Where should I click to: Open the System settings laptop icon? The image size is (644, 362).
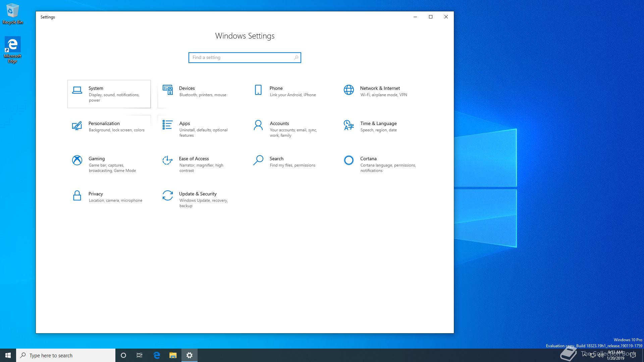click(77, 90)
